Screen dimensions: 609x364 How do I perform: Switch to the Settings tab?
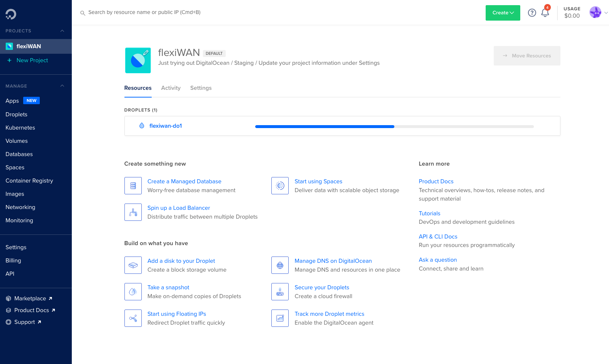(x=201, y=88)
